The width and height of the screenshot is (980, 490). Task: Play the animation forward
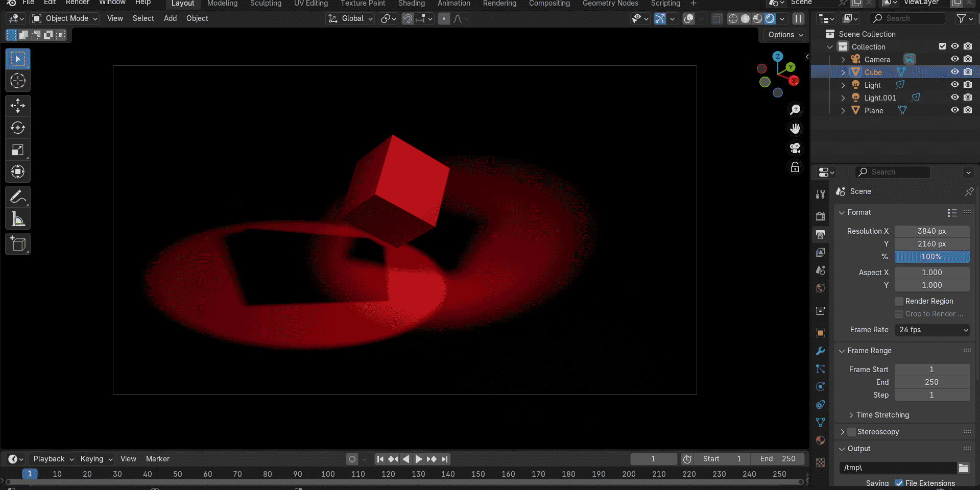click(418, 459)
